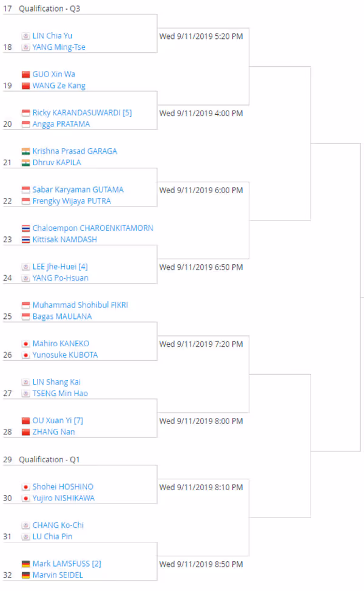Click Japan flag next to Mahiro KANEKO
Image resolution: width=364 pixels, height=591 pixels.
25,343
